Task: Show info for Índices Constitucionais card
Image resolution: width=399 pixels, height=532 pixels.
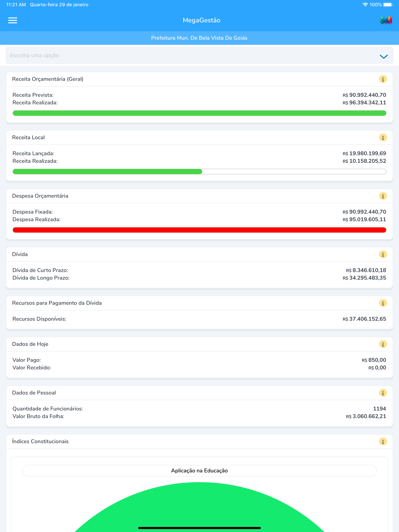Action: [x=383, y=442]
